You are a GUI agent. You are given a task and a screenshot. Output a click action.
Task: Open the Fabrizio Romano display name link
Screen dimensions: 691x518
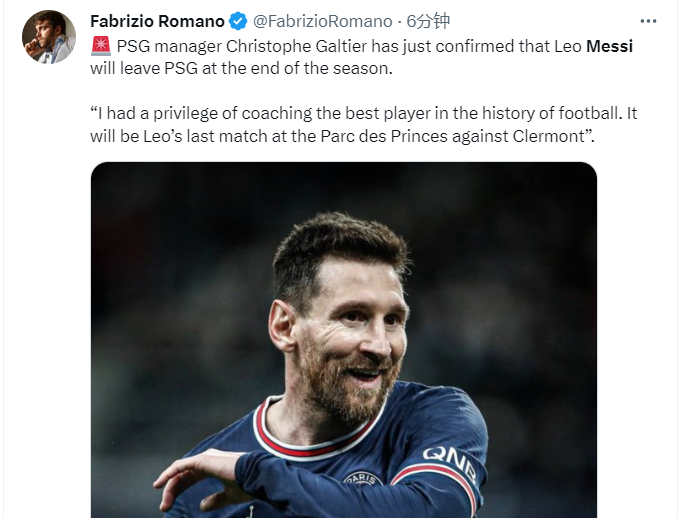coord(157,21)
